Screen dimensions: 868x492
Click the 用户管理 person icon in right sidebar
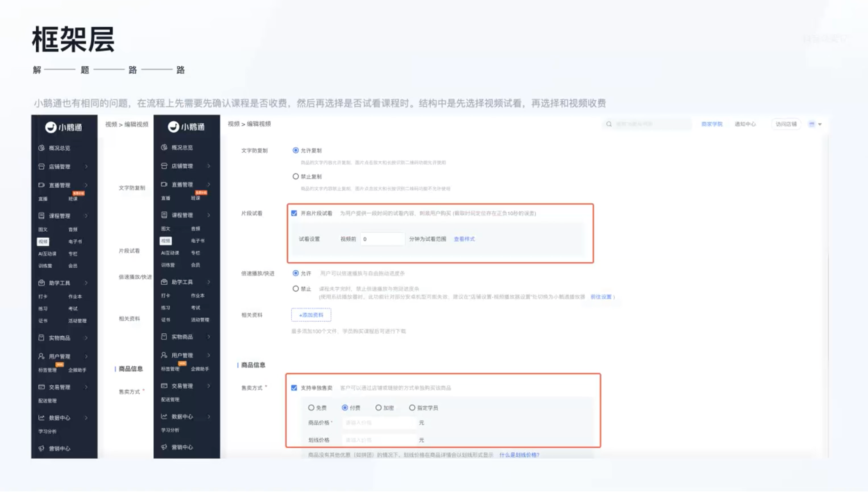click(x=164, y=355)
